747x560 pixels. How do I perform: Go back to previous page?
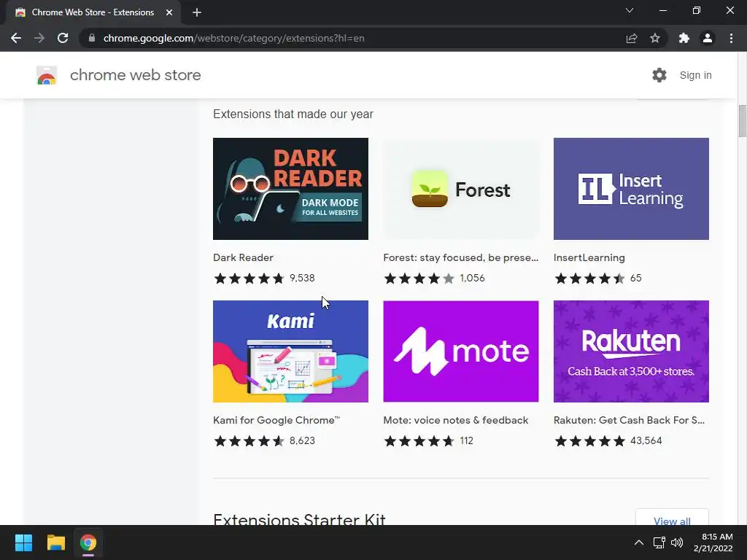16,38
